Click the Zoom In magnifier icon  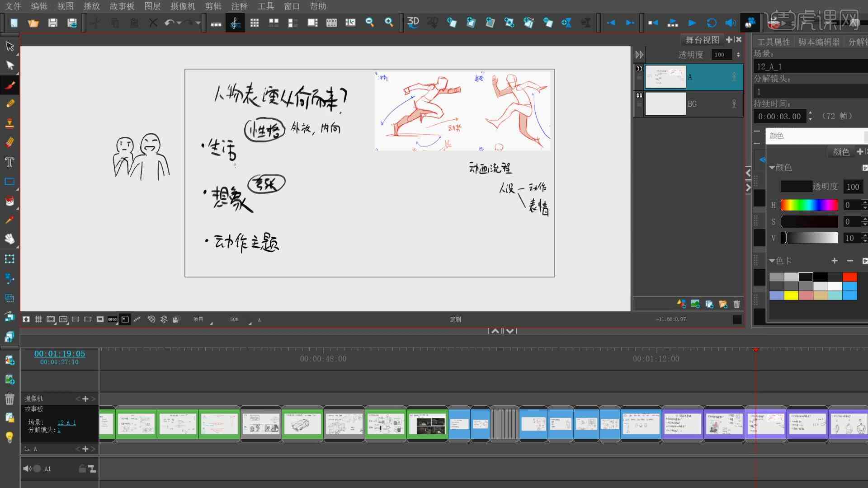(x=389, y=23)
